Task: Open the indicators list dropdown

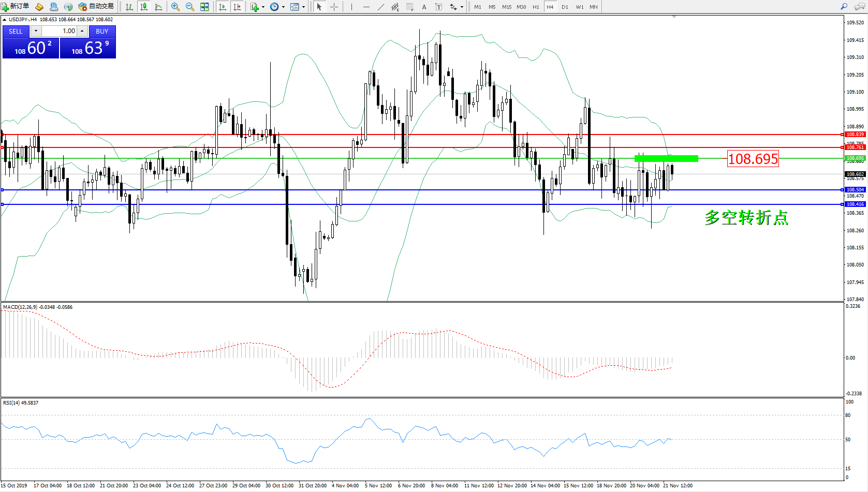Action: pos(263,7)
